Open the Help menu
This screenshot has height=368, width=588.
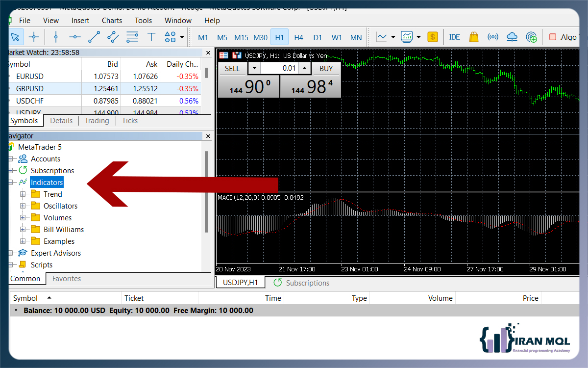tap(212, 21)
